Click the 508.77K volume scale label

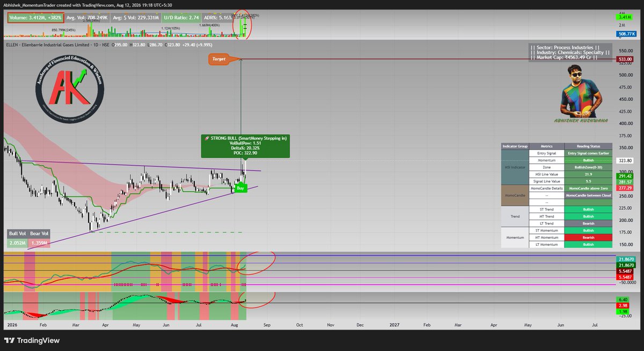[626, 33]
